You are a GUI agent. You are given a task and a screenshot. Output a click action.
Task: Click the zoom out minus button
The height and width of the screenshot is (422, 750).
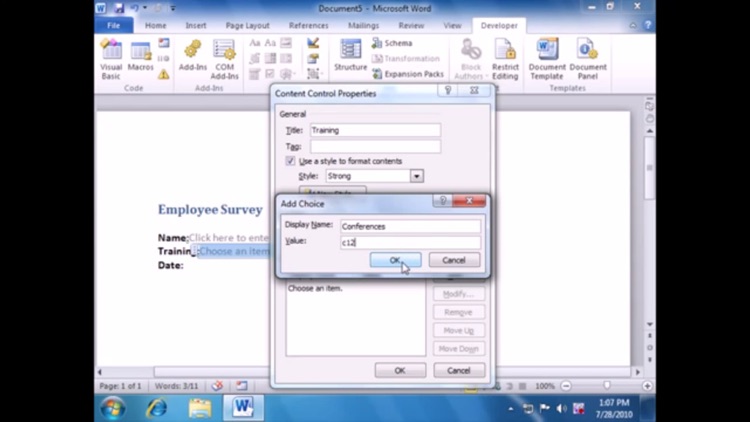click(x=566, y=386)
